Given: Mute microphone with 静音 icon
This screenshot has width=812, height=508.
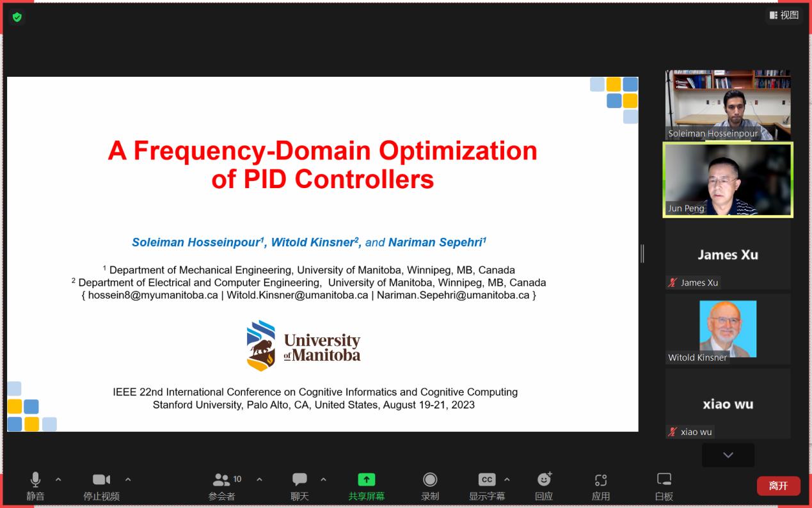Looking at the screenshot, I should [x=36, y=486].
